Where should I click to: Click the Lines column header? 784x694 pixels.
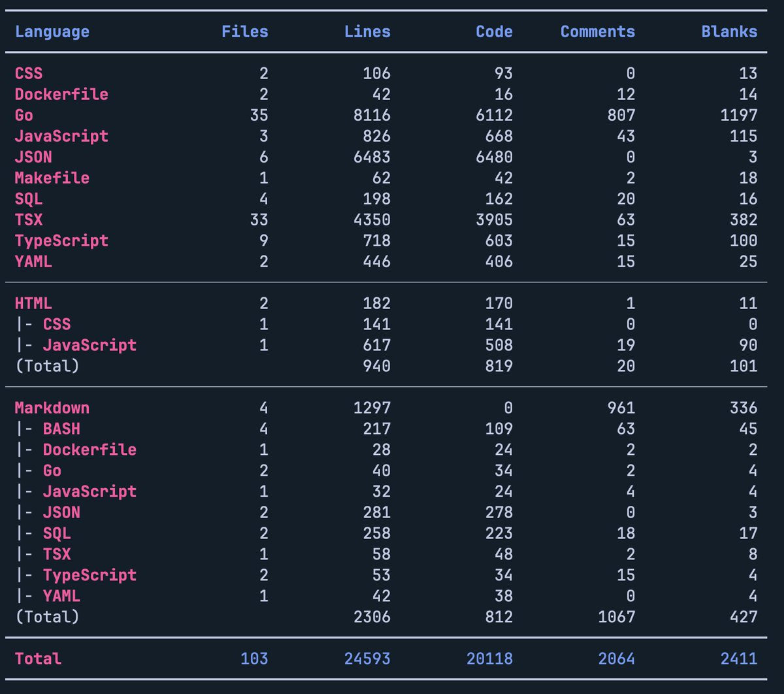[367, 31]
